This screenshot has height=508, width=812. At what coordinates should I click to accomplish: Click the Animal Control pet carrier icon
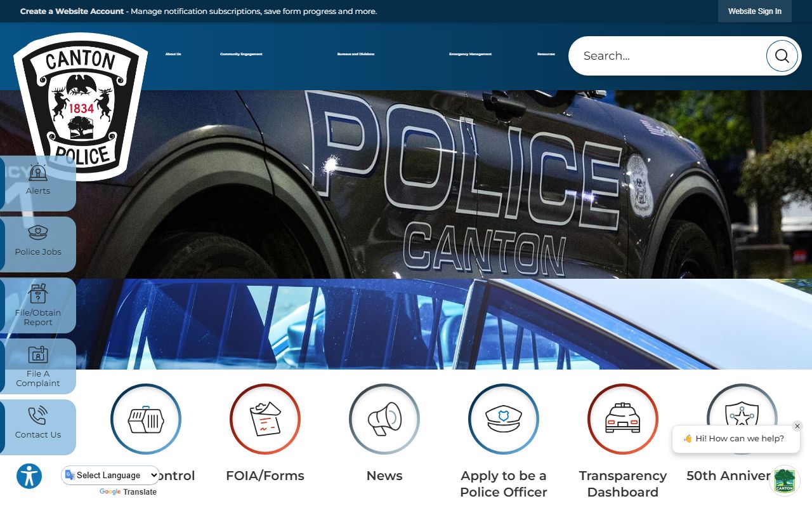point(146,419)
